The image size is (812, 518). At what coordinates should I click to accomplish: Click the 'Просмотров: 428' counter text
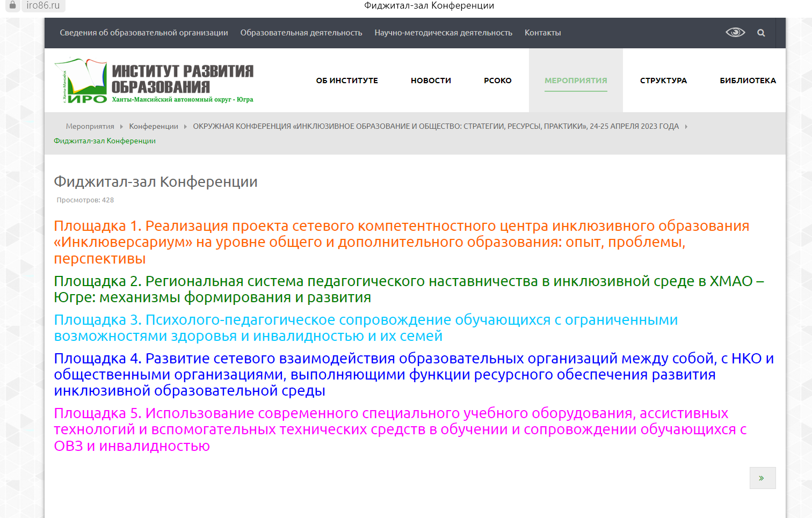pos(85,200)
